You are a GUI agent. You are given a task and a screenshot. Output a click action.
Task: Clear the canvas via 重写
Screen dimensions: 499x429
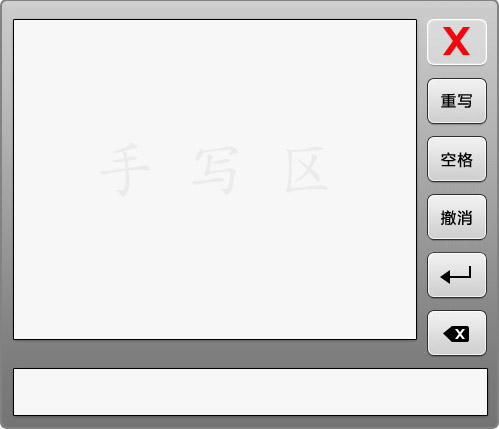[x=457, y=101]
